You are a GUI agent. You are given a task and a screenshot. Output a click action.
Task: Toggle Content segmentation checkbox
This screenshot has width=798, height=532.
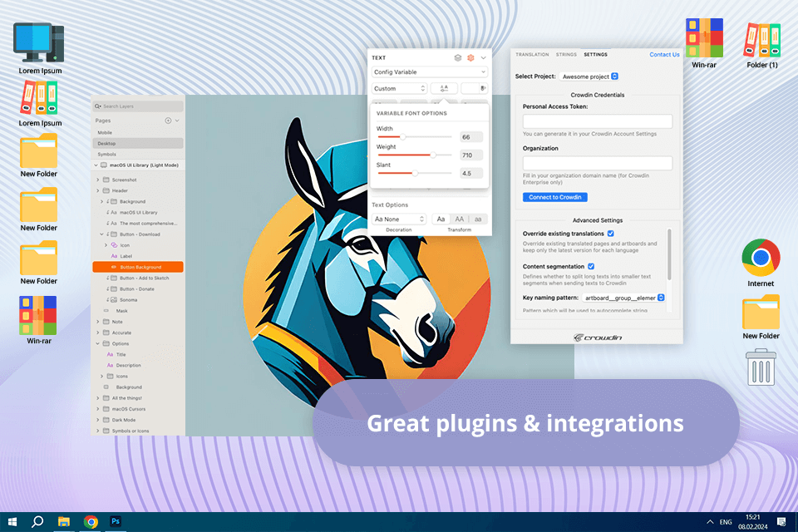coord(591,266)
